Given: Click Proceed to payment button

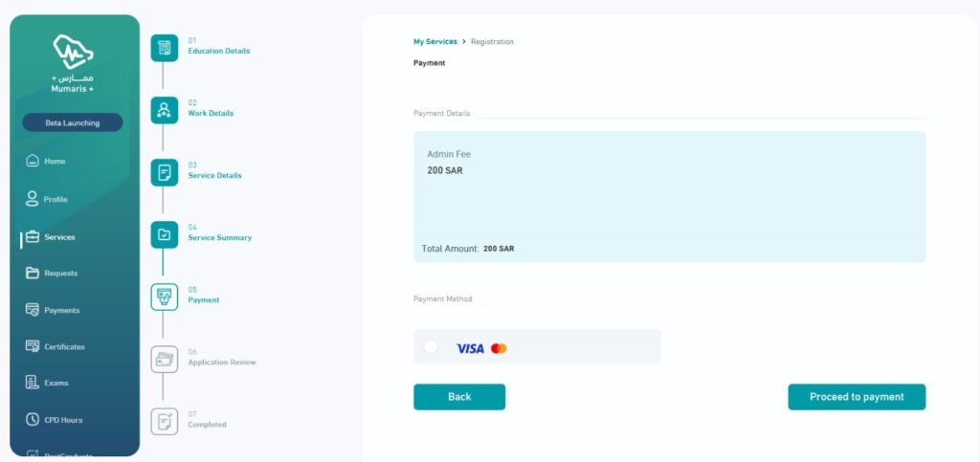Looking at the screenshot, I should [857, 397].
